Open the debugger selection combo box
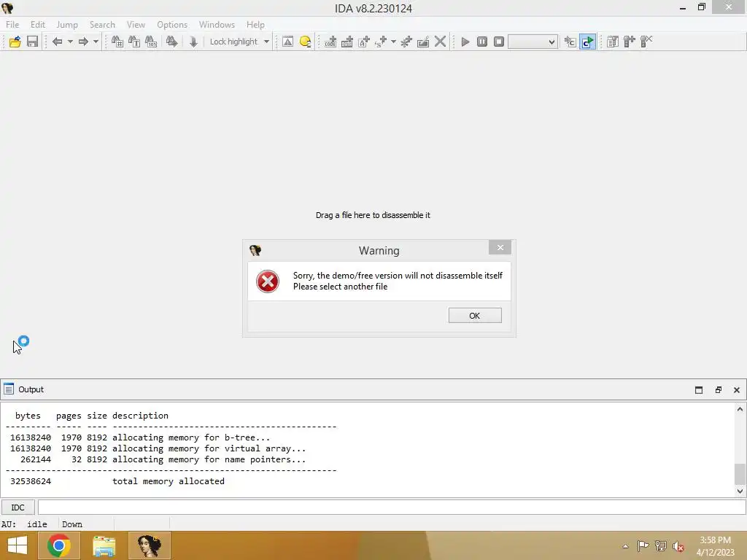 (532, 42)
